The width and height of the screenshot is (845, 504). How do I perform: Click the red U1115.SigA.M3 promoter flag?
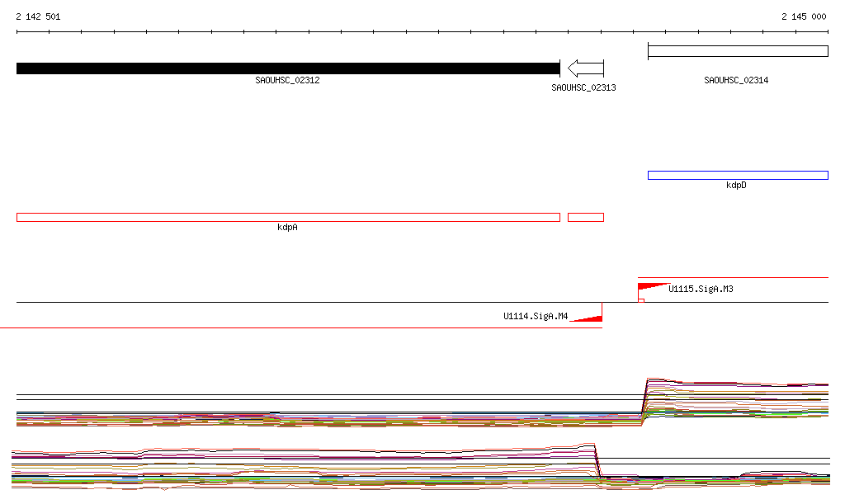click(649, 287)
